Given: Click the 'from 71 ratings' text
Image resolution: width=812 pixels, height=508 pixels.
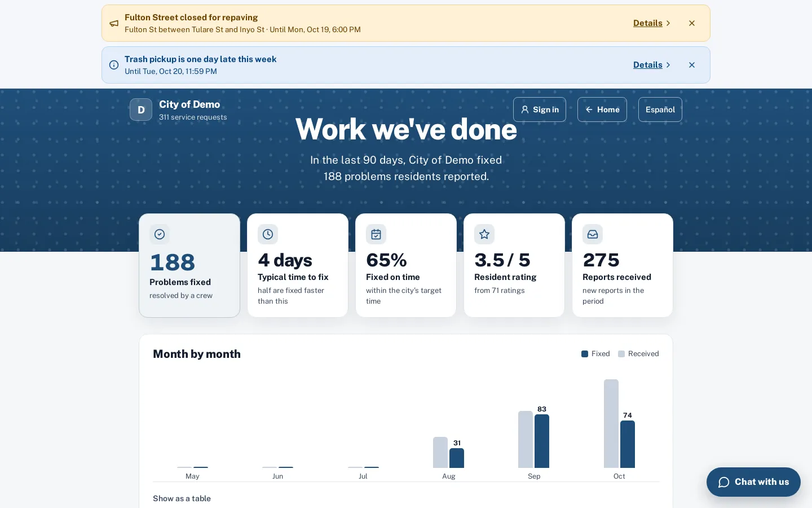Looking at the screenshot, I should click(500, 291).
